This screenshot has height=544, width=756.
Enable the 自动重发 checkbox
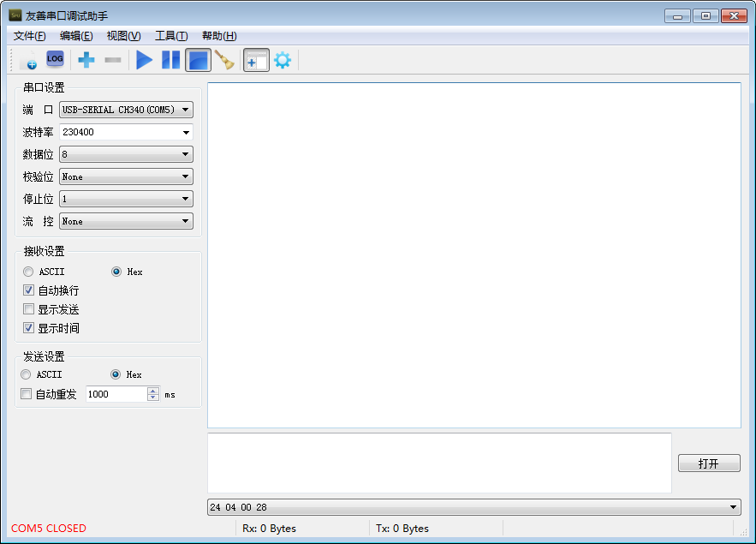click(27, 394)
